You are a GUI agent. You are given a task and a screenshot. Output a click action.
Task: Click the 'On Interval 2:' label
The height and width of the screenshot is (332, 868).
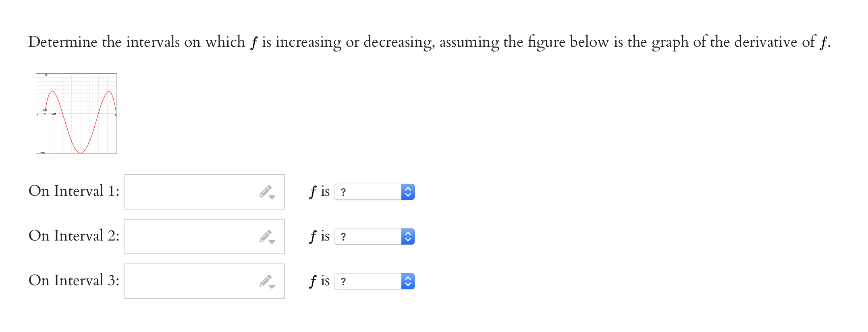coord(74,236)
